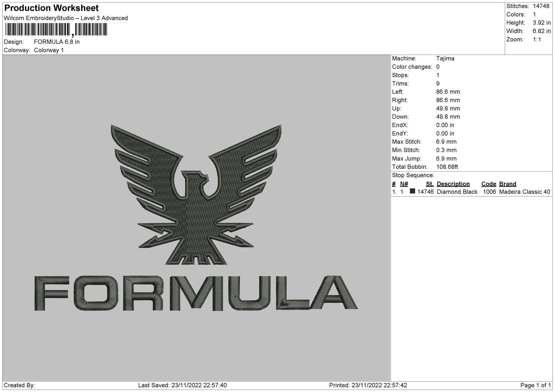Click the Stitches value 14748
Image resolution: width=555 pixels, height=392 pixels.
(x=540, y=6)
